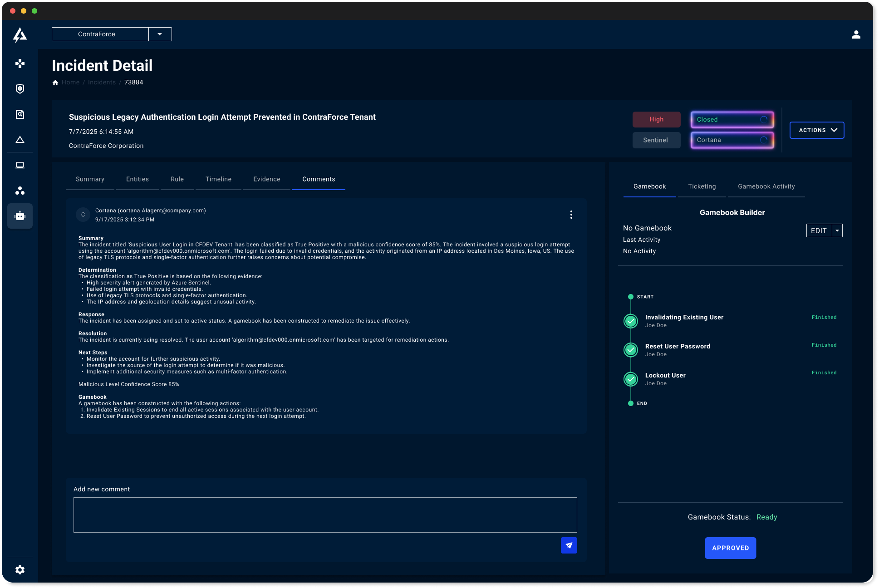Open settings gear at sidebar bottom

[x=20, y=570]
